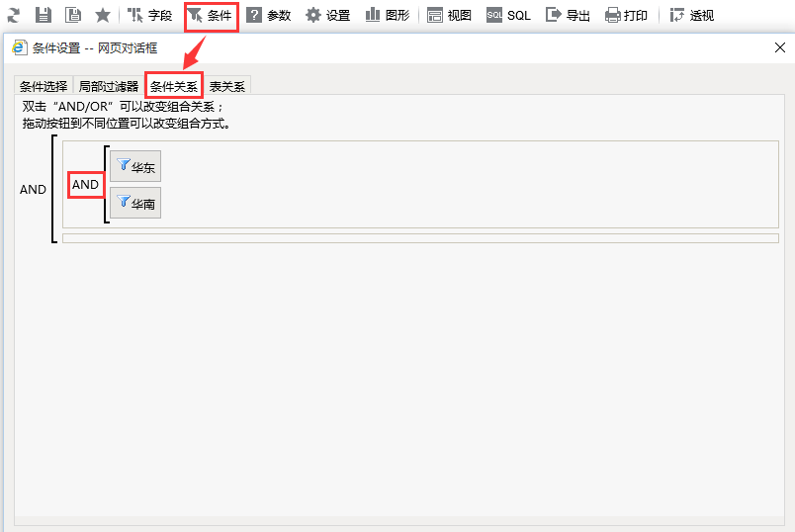Screen dimensions: 795x532
Task: Click the outer AND relation label
Action: [33, 189]
